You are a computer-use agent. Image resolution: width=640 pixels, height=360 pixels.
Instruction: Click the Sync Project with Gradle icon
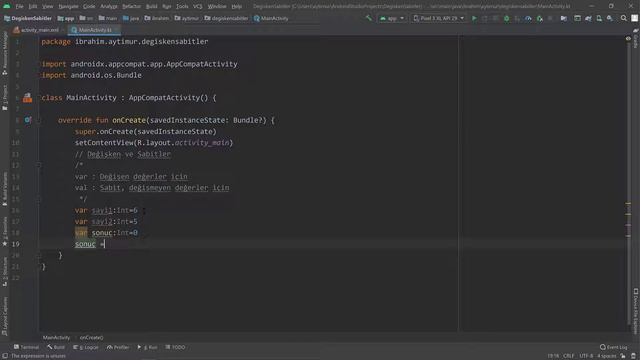click(588, 18)
